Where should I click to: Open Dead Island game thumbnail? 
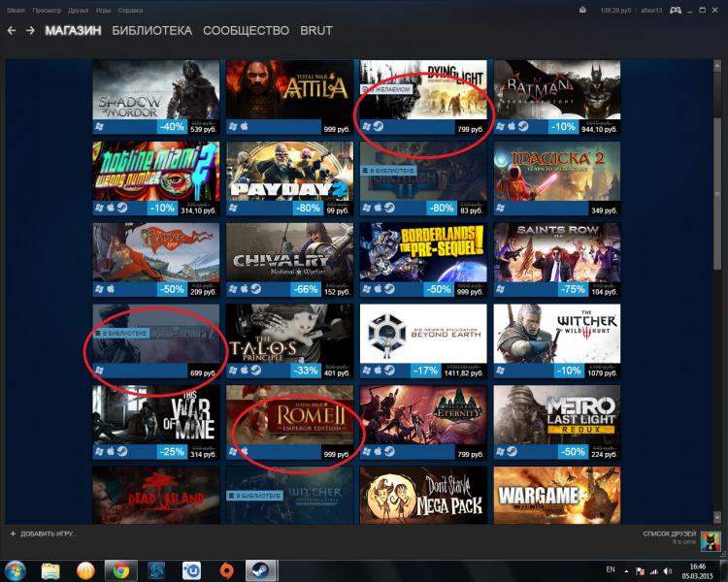(156, 496)
